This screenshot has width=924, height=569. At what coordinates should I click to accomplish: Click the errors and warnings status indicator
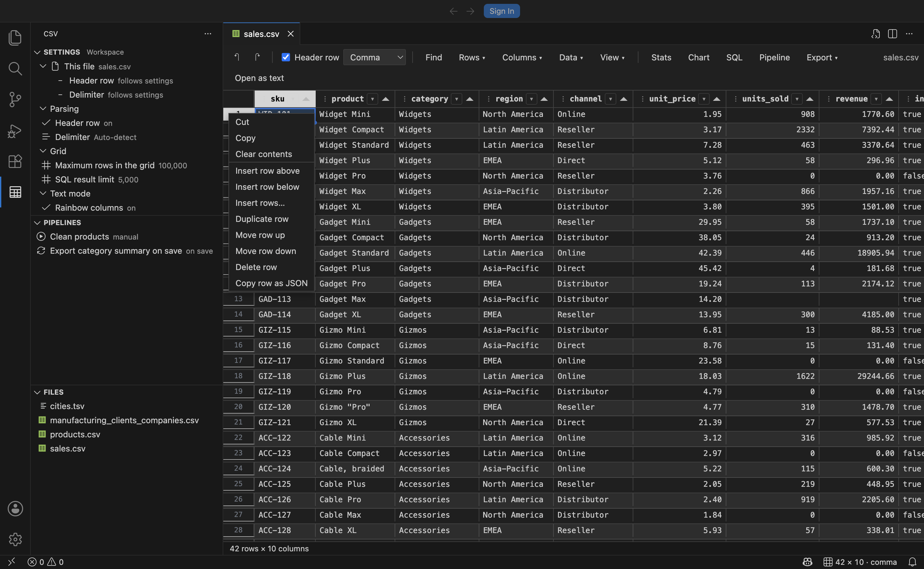(46, 562)
